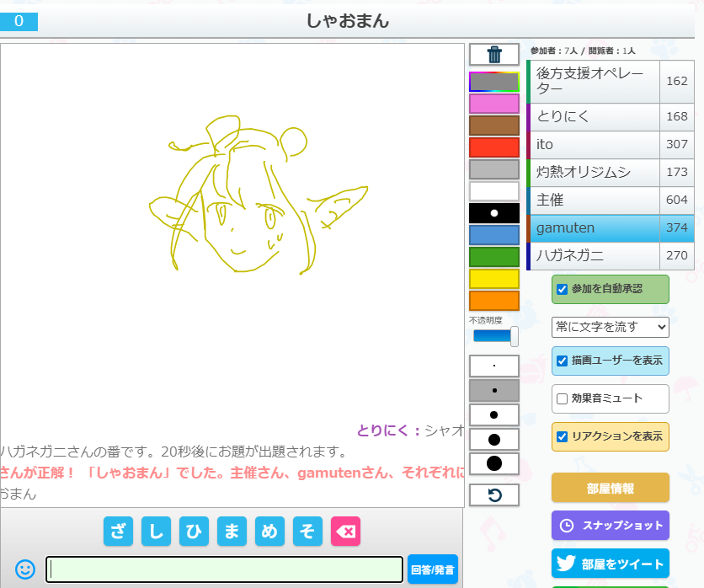
Task: Click the undo arrow icon
Action: click(x=494, y=494)
